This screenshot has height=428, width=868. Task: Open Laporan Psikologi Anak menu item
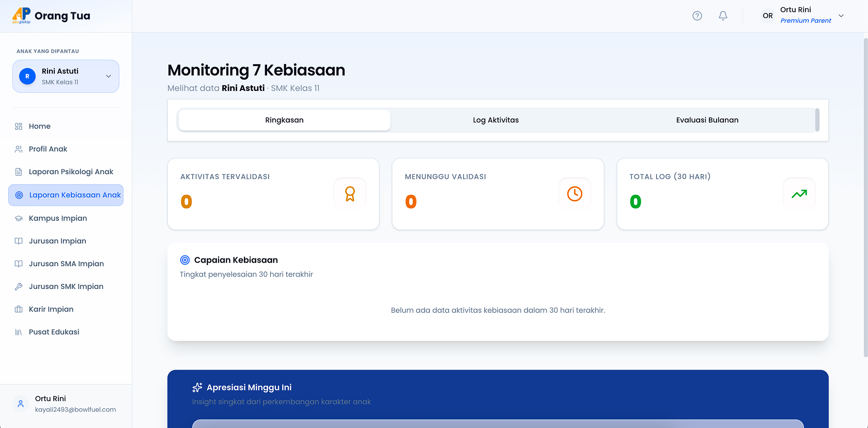click(x=66, y=172)
